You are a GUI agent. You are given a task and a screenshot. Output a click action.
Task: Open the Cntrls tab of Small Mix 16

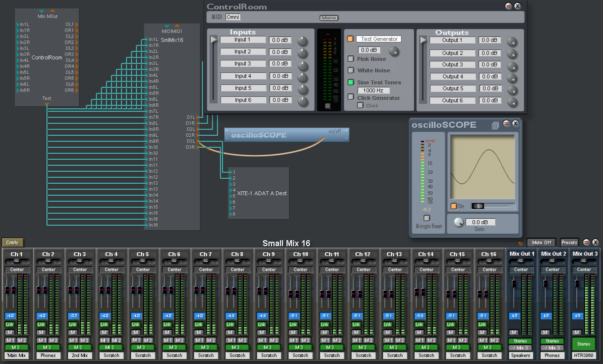(12, 243)
